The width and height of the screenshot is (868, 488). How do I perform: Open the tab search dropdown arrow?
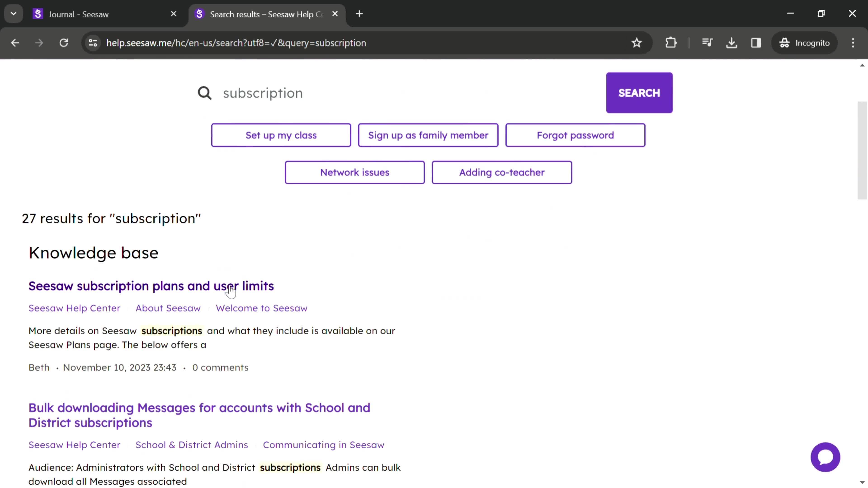pos(14,14)
